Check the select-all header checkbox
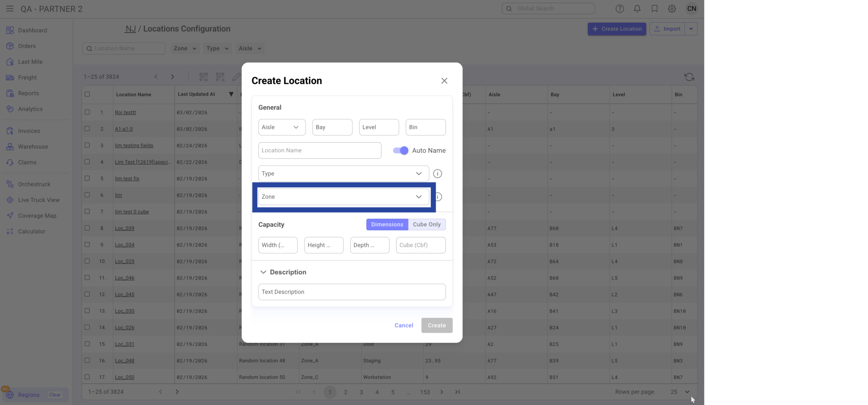Image resolution: width=868 pixels, height=405 pixels. (87, 94)
